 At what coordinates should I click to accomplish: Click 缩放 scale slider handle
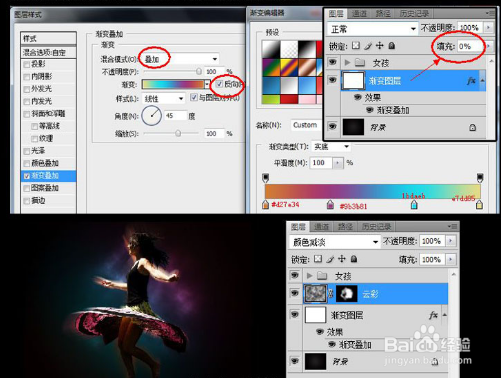(178, 133)
